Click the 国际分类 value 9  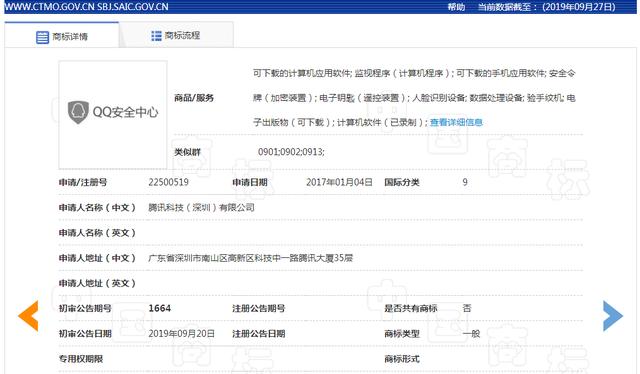[465, 182]
